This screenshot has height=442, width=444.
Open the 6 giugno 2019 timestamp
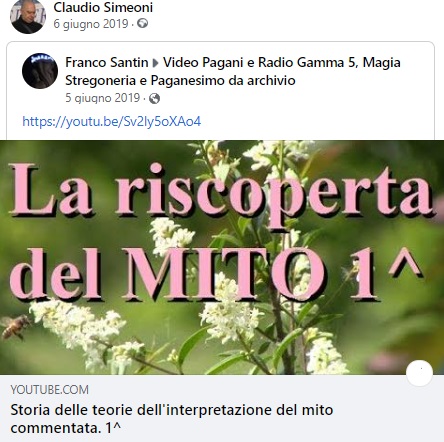[91, 24]
